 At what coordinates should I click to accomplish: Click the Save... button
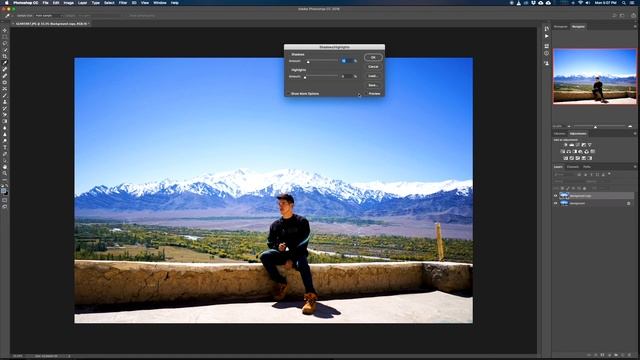373,85
